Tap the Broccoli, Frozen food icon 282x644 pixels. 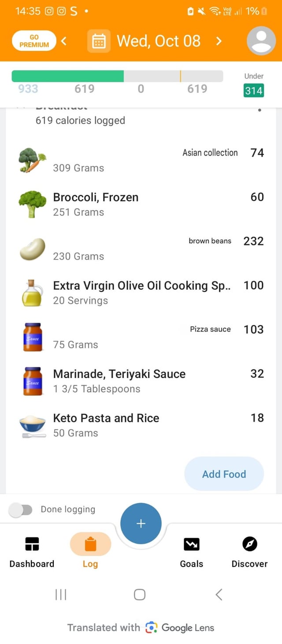[32, 205]
